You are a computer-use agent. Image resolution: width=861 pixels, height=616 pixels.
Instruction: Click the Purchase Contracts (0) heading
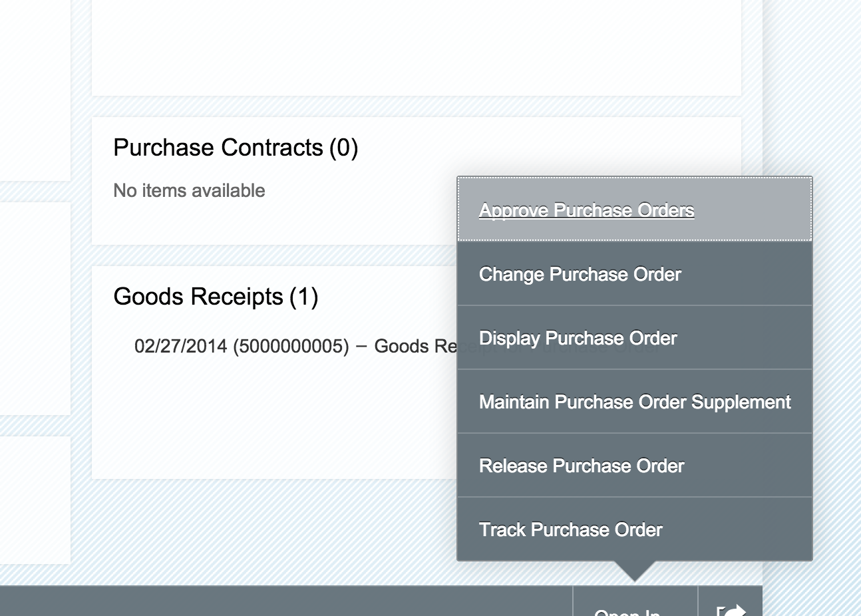point(236,148)
